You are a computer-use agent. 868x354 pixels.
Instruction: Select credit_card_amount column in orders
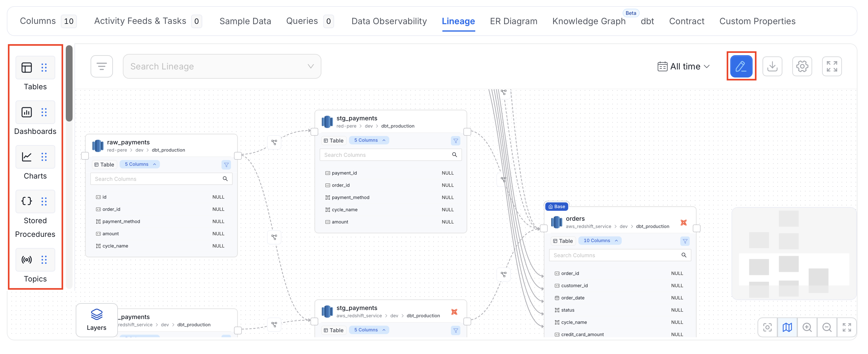[620, 334]
